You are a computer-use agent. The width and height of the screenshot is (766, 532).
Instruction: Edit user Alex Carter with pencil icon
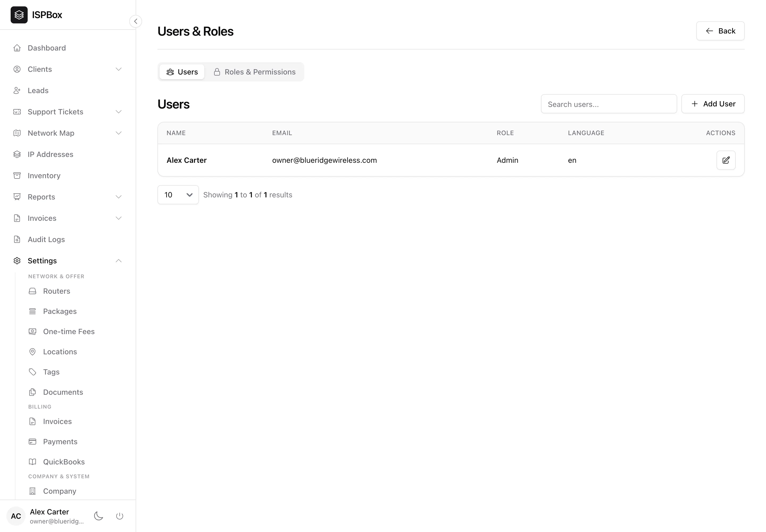point(726,160)
